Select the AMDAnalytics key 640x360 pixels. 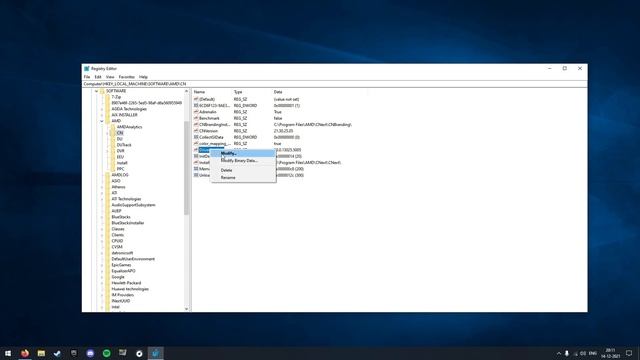point(129,127)
